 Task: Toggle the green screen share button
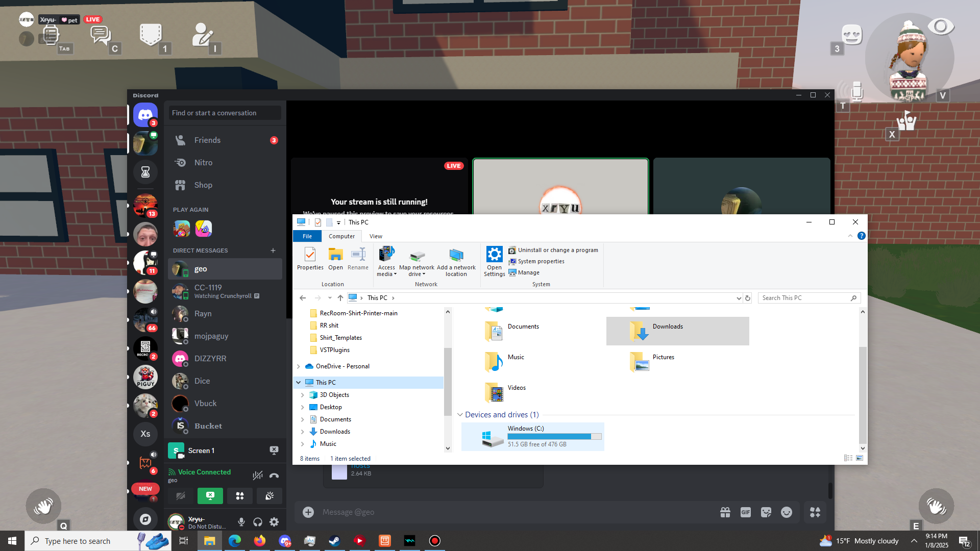(210, 496)
